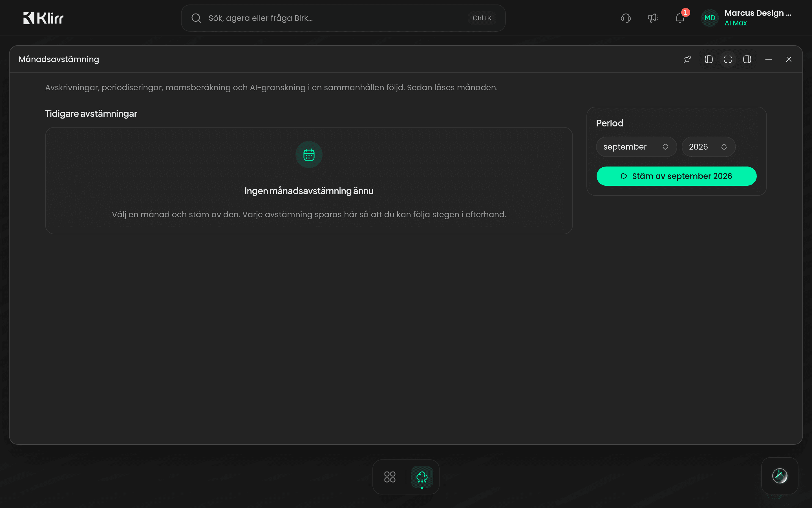Dock the panel to the left side
The height and width of the screenshot is (508, 812).
pyautogui.click(x=709, y=60)
